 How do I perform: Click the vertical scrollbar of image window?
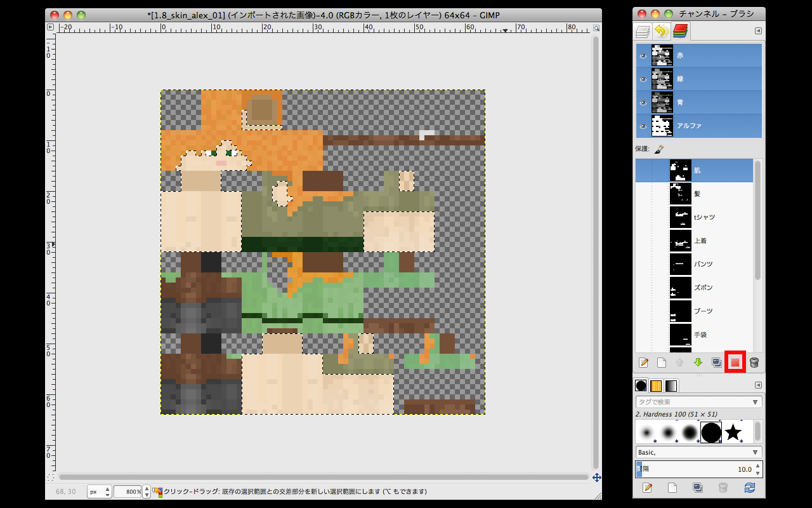click(596, 251)
